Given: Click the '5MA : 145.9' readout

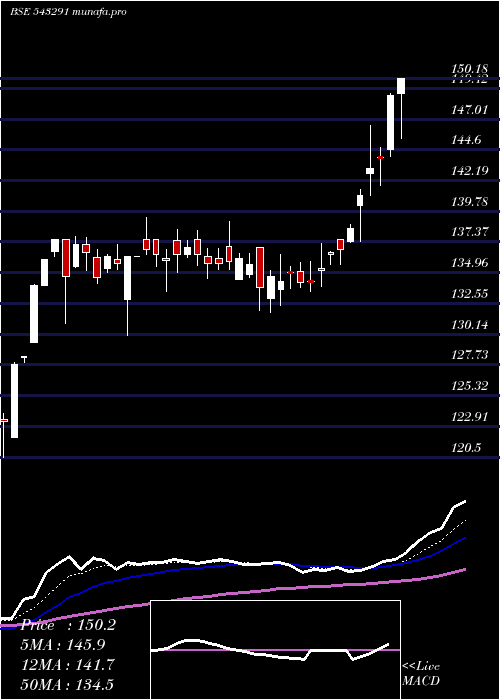Looking at the screenshot, I should tap(63, 645).
